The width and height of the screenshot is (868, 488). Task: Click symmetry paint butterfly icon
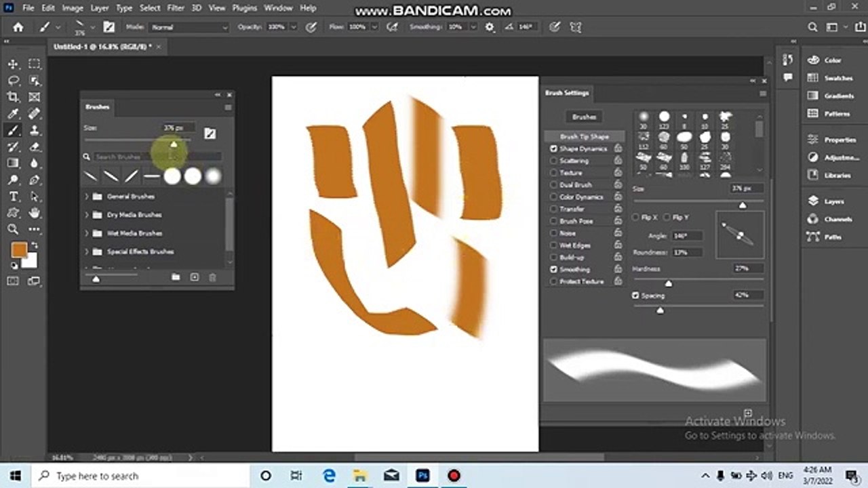[x=576, y=27]
